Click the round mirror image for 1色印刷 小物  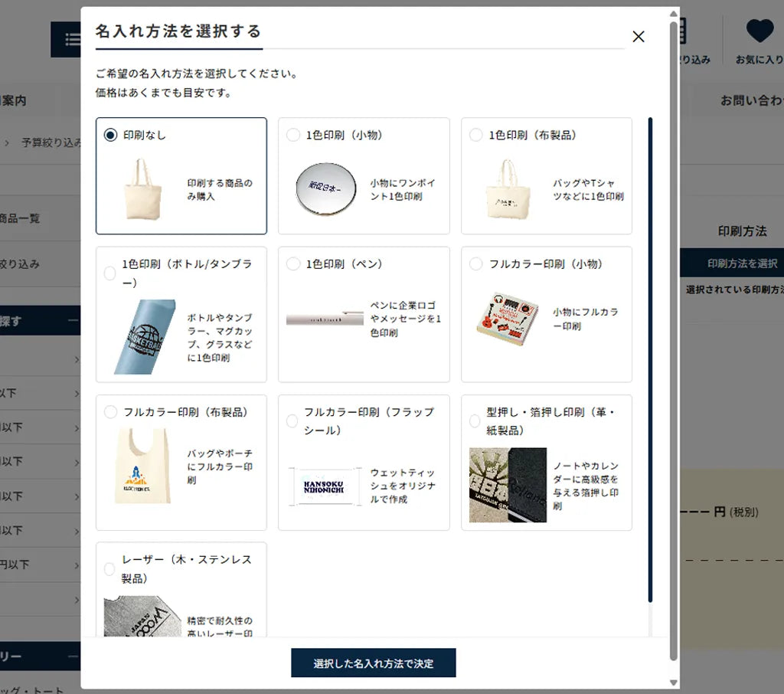pyautogui.click(x=326, y=189)
